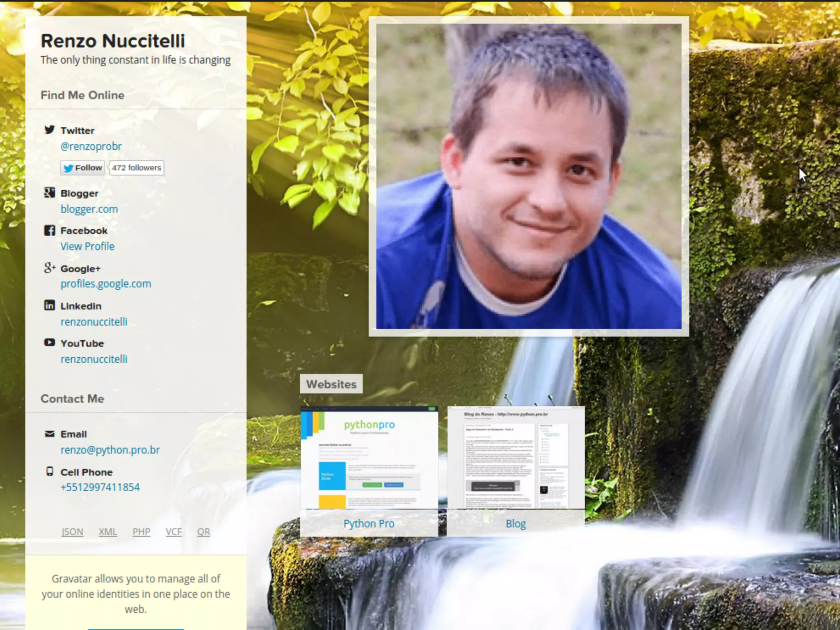
Task: Open the QR code link
Action: 203,532
